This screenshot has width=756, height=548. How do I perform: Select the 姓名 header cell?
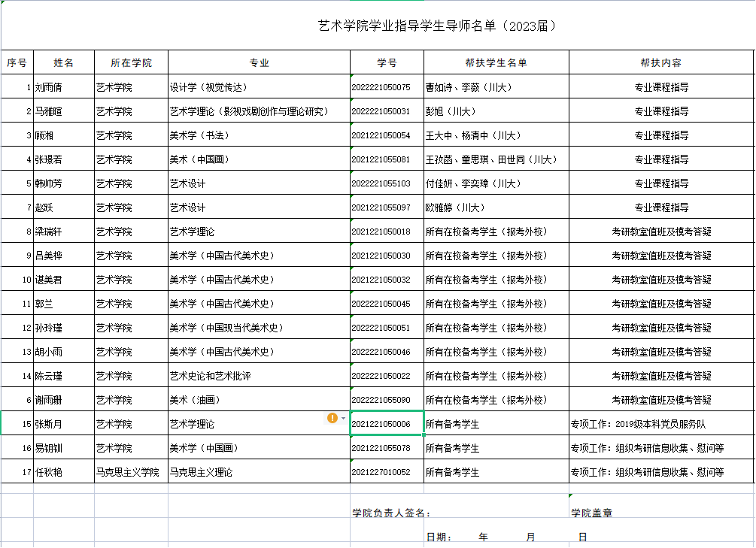coord(64,62)
